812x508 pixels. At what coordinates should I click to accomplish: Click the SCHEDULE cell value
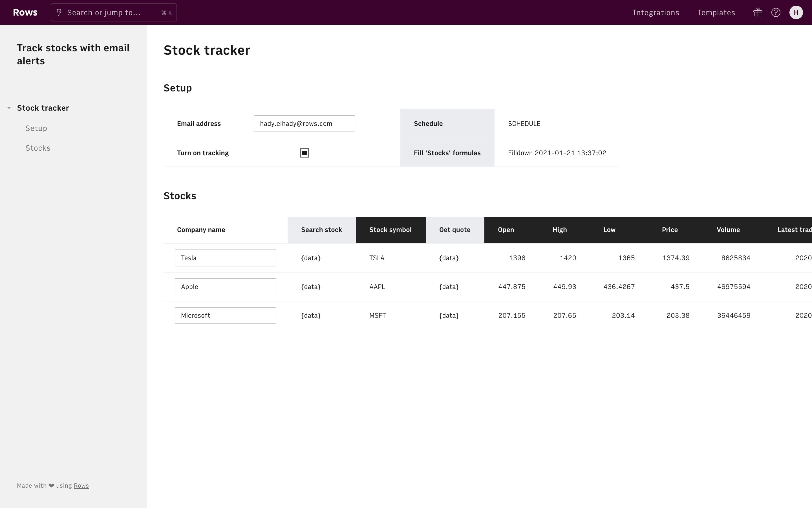pos(524,124)
